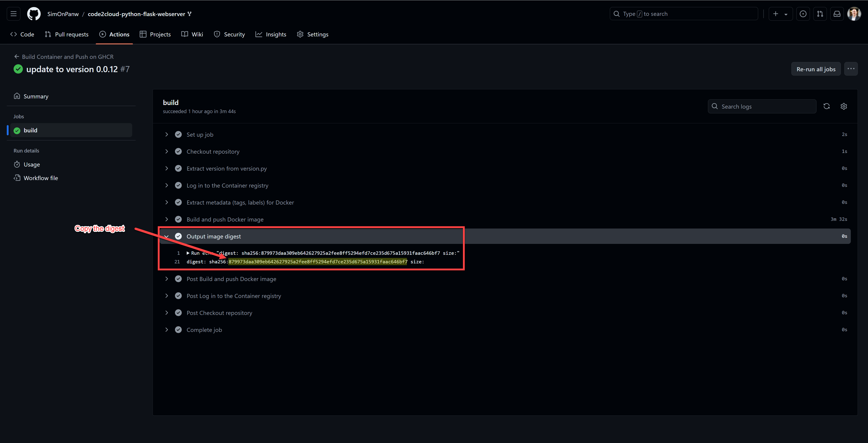Open log settings gear icon
The width and height of the screenshot is (868, 443).
point(843,106)
